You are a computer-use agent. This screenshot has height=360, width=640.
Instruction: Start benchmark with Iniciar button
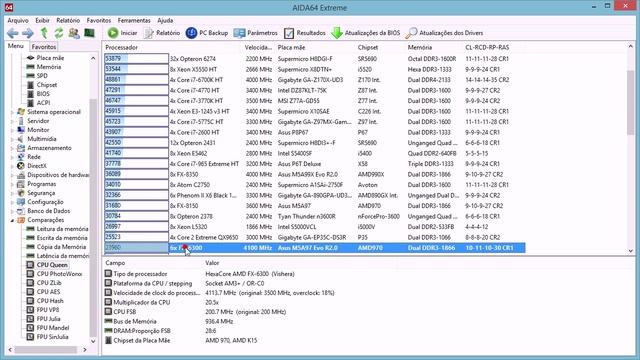point(122,33)
